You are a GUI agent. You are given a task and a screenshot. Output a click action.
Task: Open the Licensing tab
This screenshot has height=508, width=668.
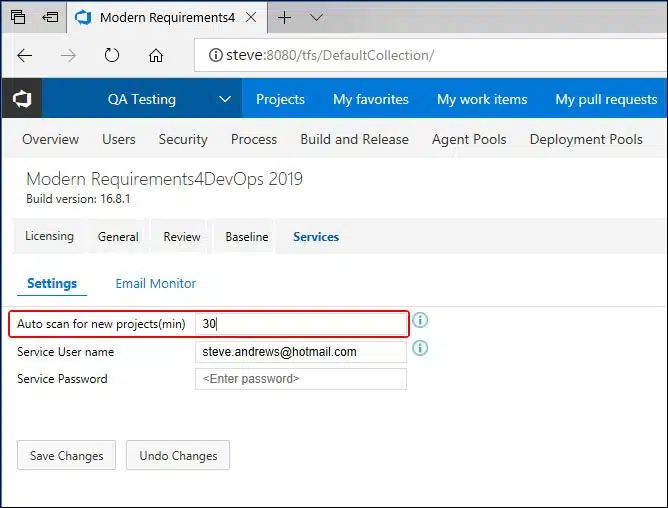(x=49, y=237)
